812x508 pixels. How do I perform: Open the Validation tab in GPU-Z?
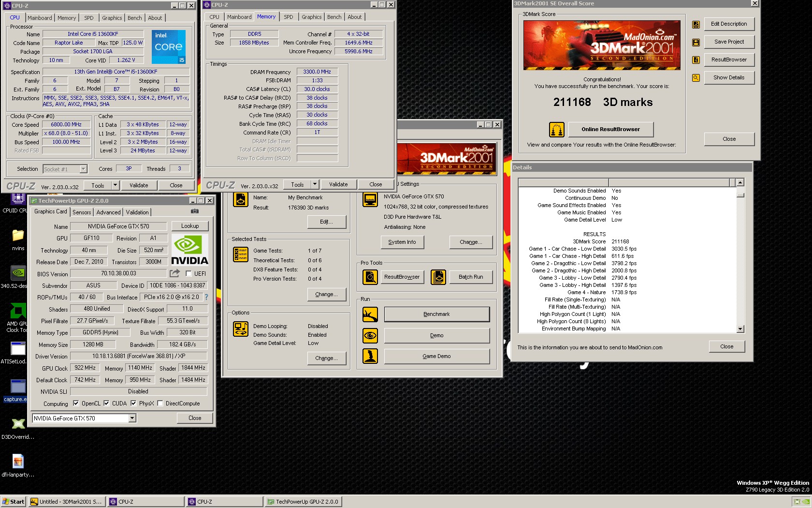coord(137,212)
